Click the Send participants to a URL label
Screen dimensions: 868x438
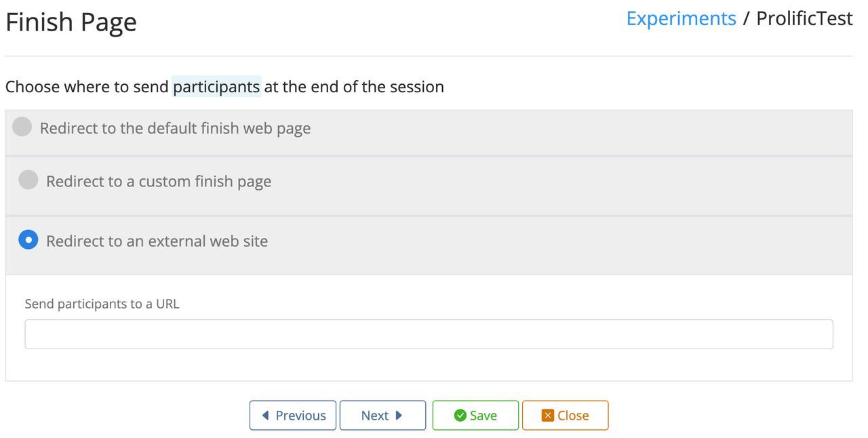pos(102,304)
